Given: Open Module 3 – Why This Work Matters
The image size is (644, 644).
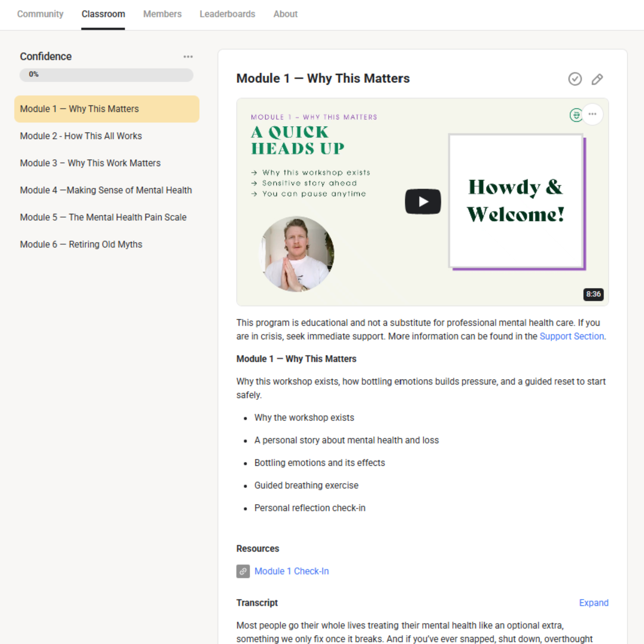Looking at the screenshot, I should pos(90,163).
